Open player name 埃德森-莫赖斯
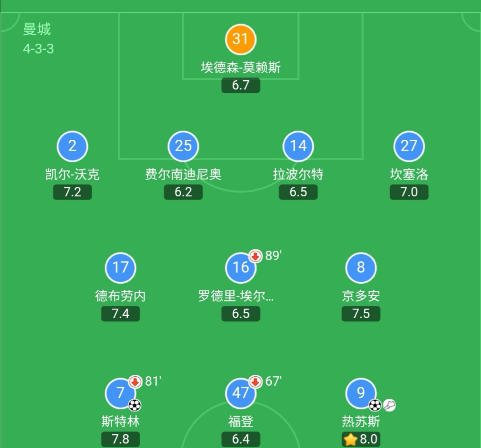Screen dimensions: 481x448 pos(240,67)
